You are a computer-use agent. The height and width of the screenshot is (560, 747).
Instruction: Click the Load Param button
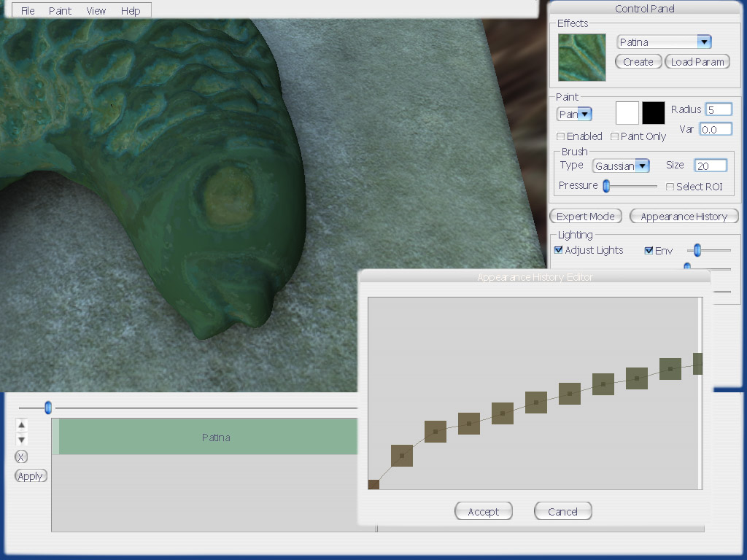(x=697, y=62)
